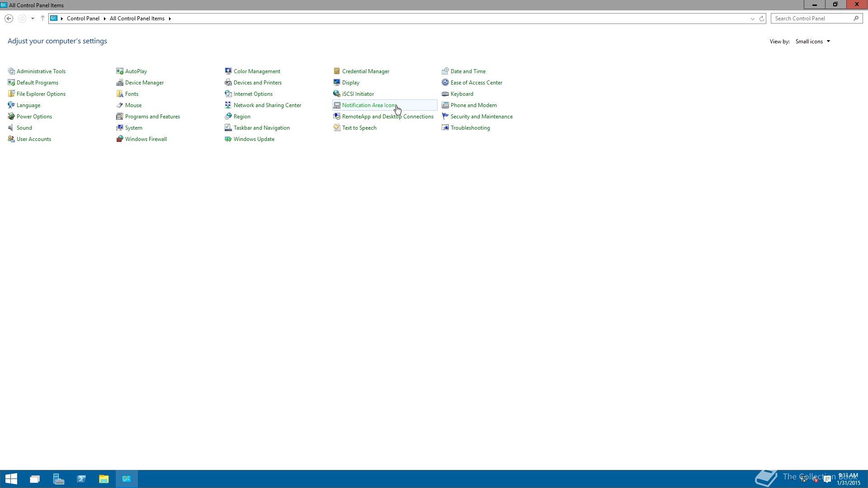This screenshot has width=868, height=488.
Task: Click the Language icon
Action: [x=11, y=105]
